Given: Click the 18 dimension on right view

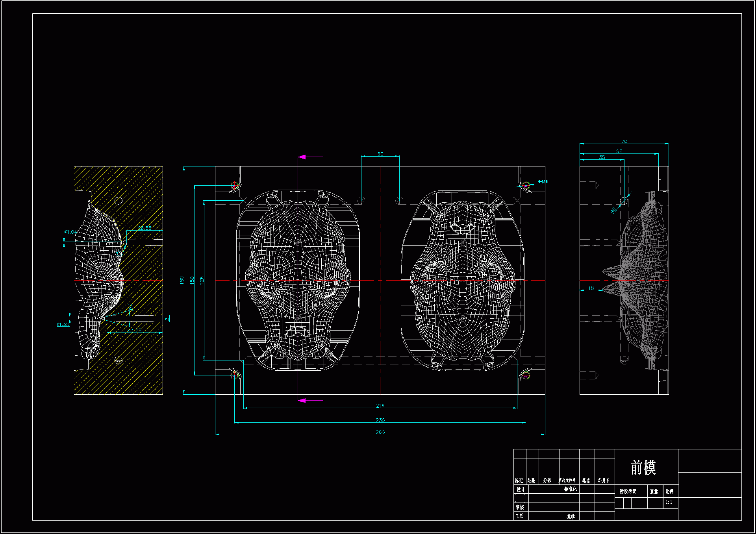Looking at the screenshot, I should [591, 288].
